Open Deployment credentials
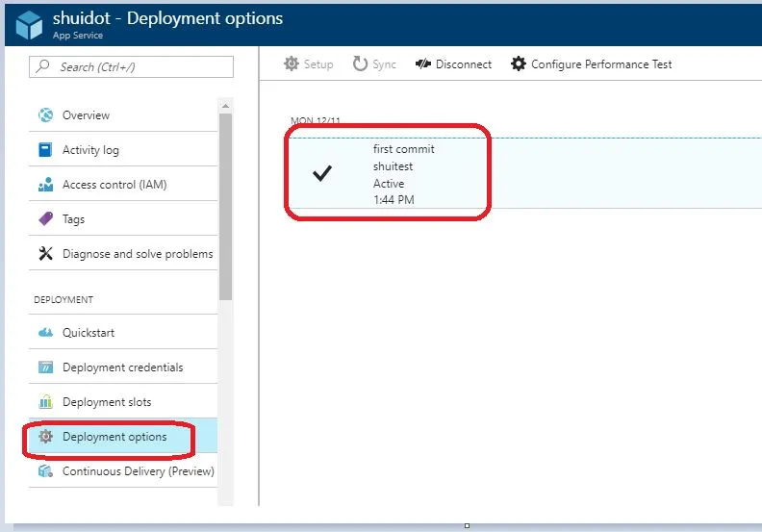The image size is (762, 532). 123,367
